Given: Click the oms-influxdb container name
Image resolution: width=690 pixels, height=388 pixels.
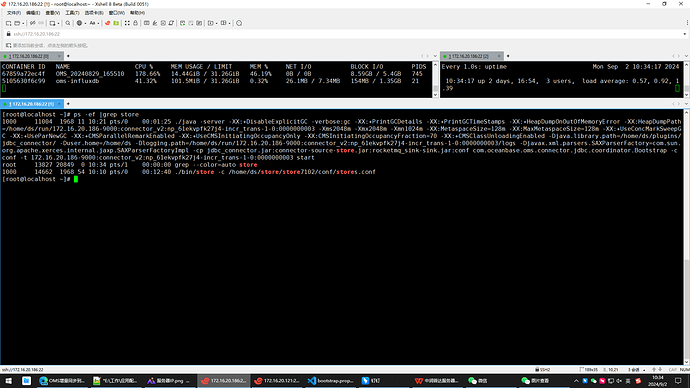Looking at the screenshot, I should tap(77, 81).
